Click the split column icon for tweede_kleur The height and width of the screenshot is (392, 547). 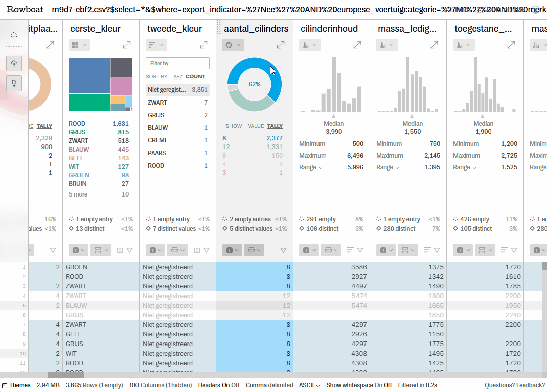tap(197, 250)
